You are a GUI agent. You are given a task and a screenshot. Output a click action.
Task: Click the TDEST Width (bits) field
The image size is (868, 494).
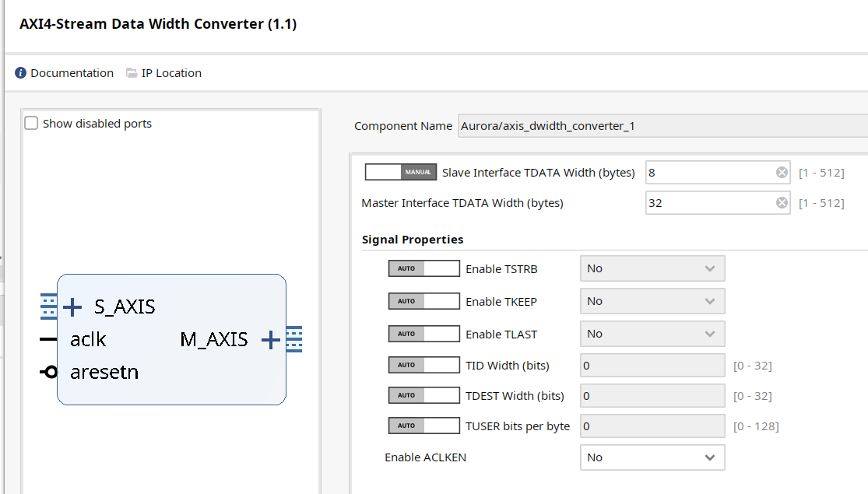(652, 395)
